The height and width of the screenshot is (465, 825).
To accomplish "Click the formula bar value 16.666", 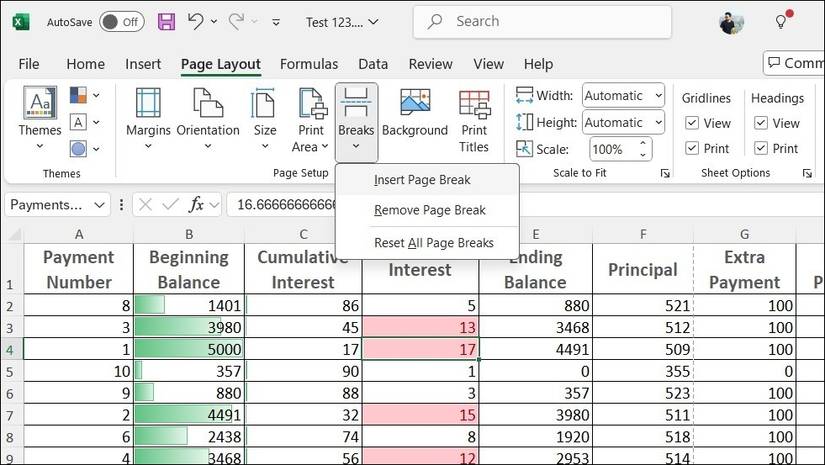I will pyautogui.click(x=287, y=205).
